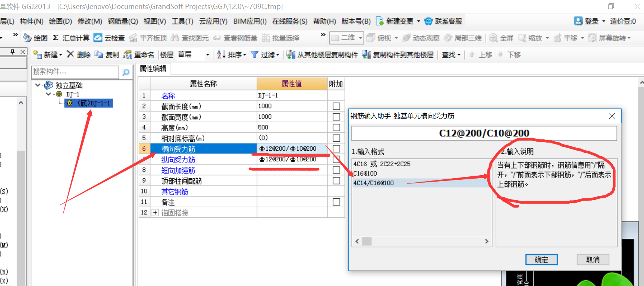Open 新建变更 dropdown arrow
The width and height of the screenshot is (644, 286).
(x=418, y=21)
